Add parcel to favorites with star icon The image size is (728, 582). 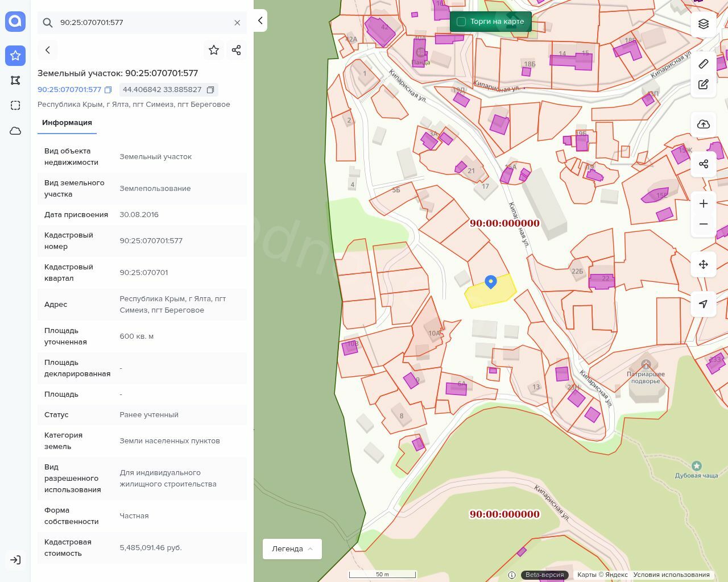214,50
